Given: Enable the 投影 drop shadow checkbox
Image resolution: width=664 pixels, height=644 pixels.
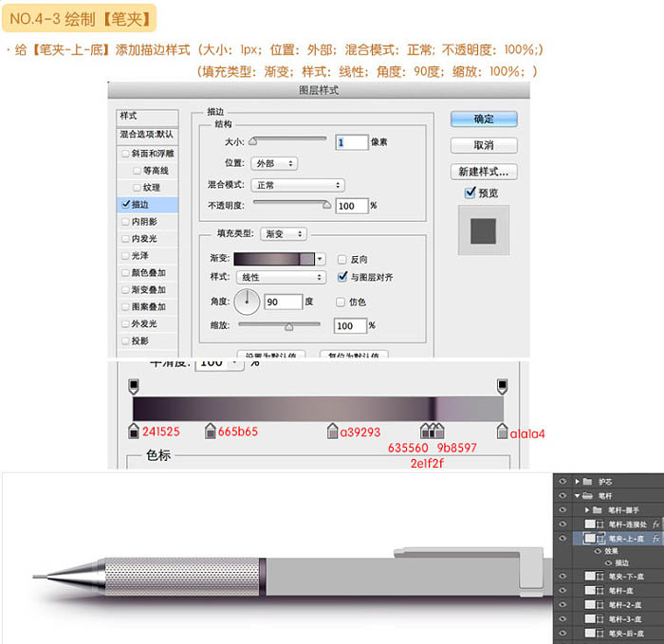Looking at the screenshot, I should coord(125,340).
